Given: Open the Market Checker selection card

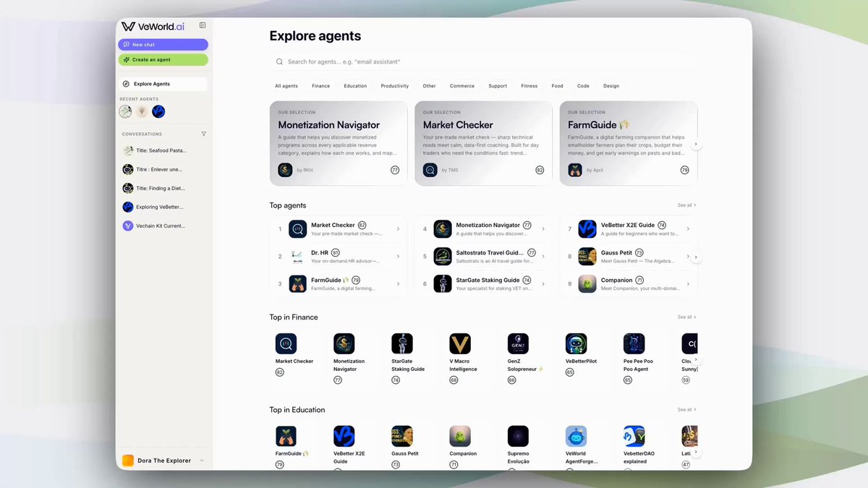Looking at the screenshot, I should click(484, 143).
